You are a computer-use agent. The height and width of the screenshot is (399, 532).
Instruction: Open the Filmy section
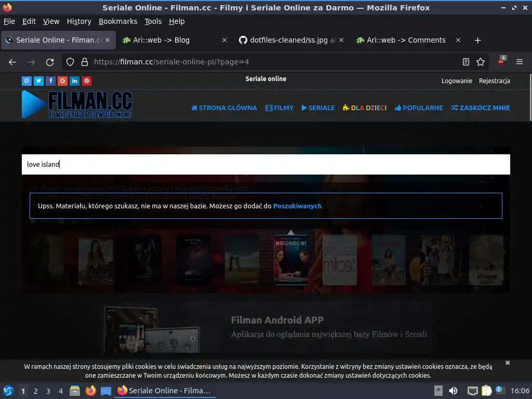click(279, 108)
